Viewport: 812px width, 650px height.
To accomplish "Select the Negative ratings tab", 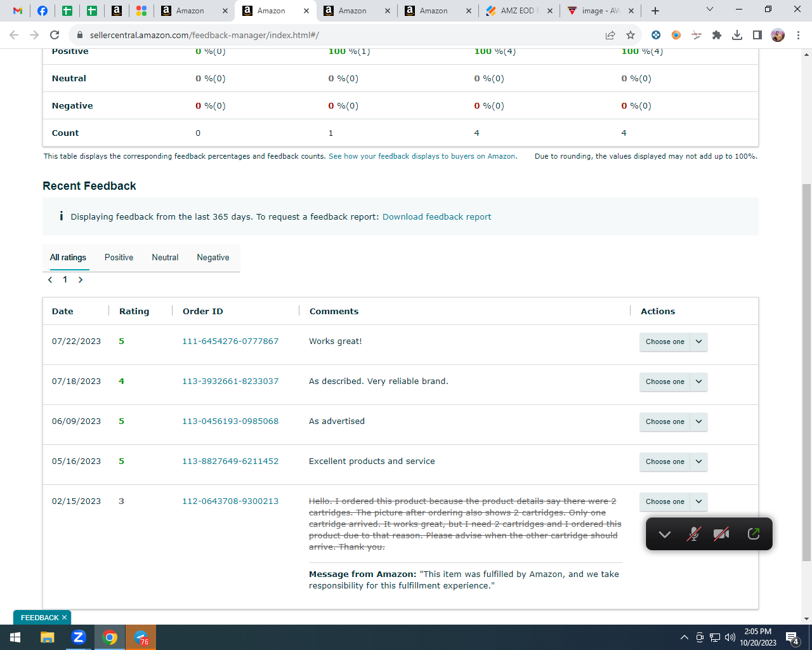I will point(213,258).
